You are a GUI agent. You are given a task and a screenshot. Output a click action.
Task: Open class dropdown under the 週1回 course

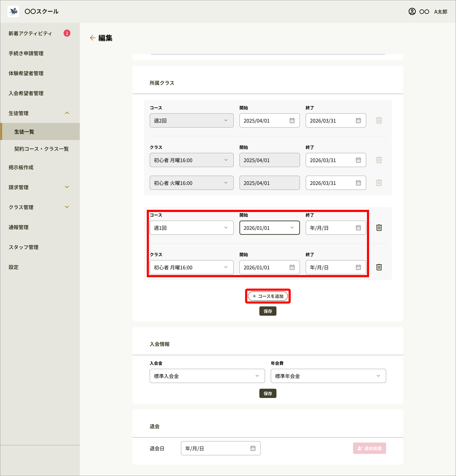192,267
